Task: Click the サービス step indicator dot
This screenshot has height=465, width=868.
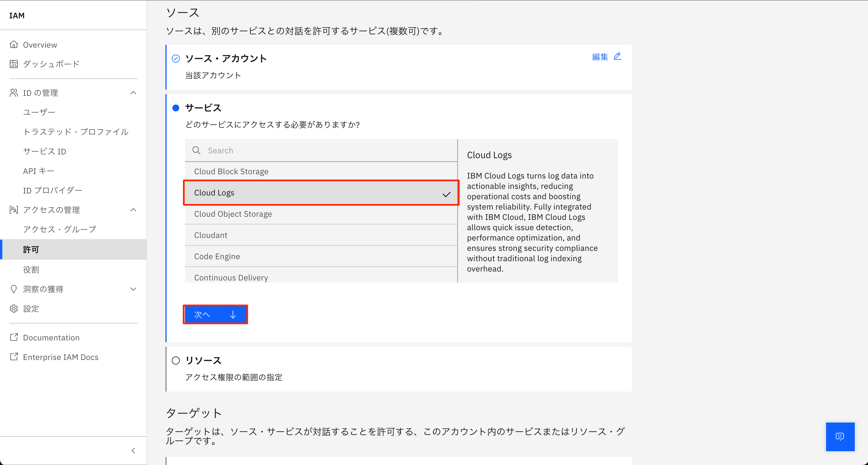Action: point(175,108)
